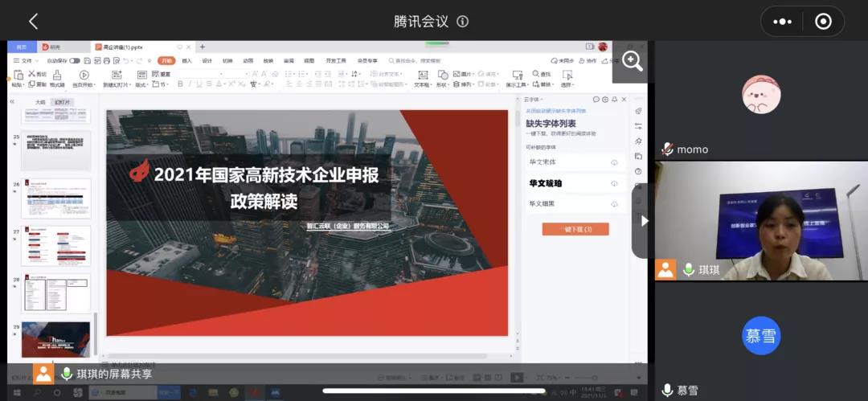Image resolution: width=868 pixels, height=401 pixels.
Task: Select slide 26 thumbnail in slide panel
Action: click(55, 198)
